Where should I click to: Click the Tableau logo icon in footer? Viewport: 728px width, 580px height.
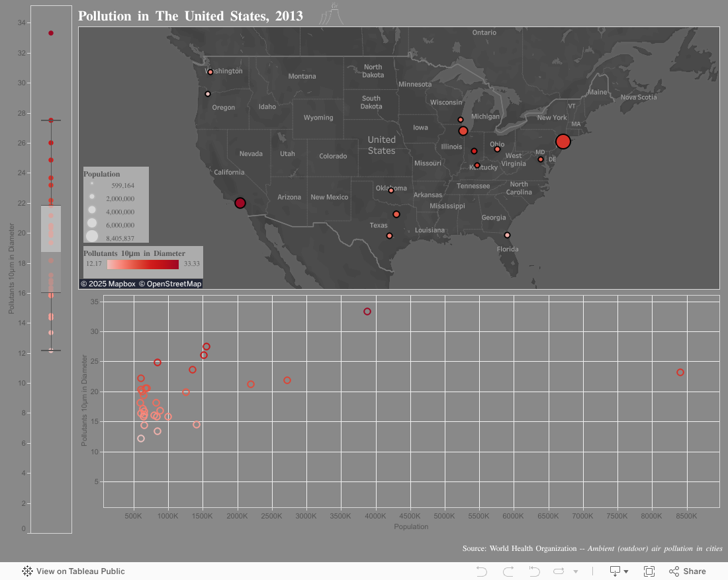pyautogui.click(x=27, y=571)
